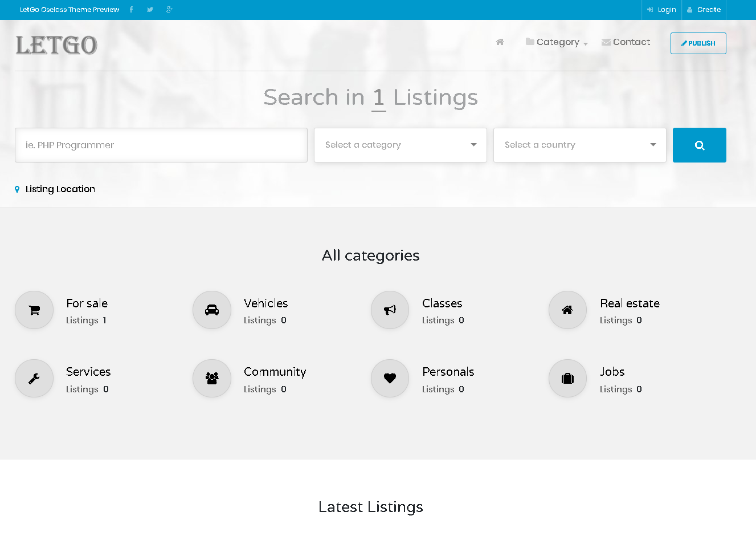Select the Jobs briefcase icon

pos(567,379)
